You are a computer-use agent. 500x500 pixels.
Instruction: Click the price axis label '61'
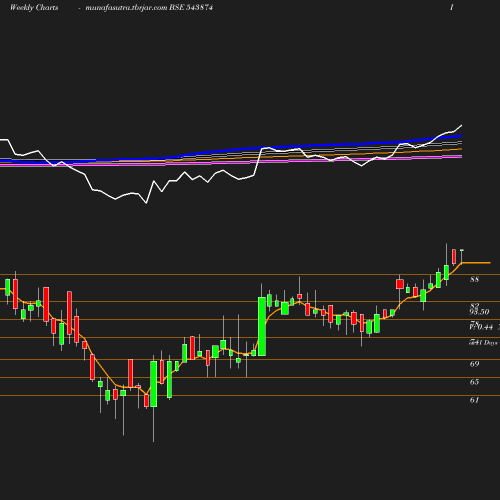(x=474, y=400)
